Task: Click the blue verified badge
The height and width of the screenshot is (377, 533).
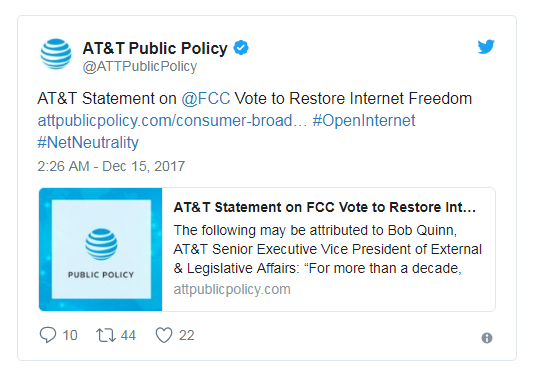Action: (241, 48)
